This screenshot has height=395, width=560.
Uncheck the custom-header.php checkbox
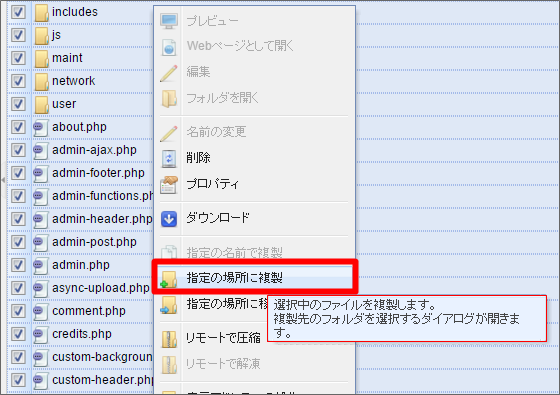click(18, 380)
